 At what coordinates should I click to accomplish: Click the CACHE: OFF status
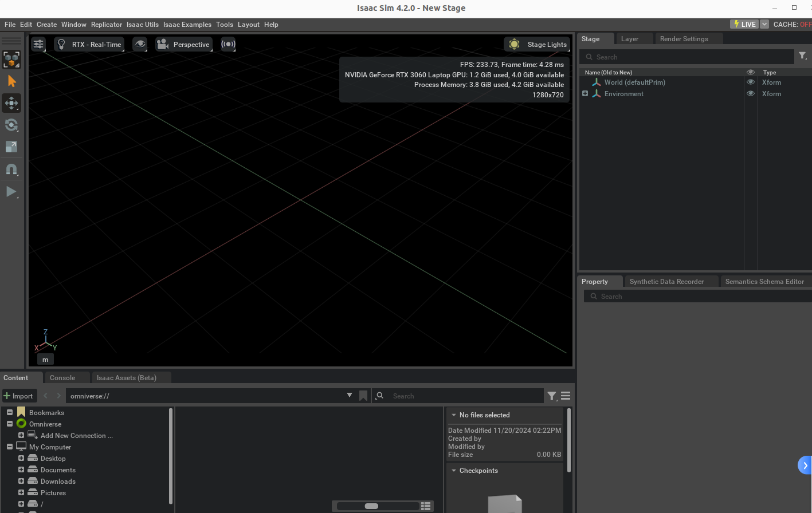click(x=793, y=24)
